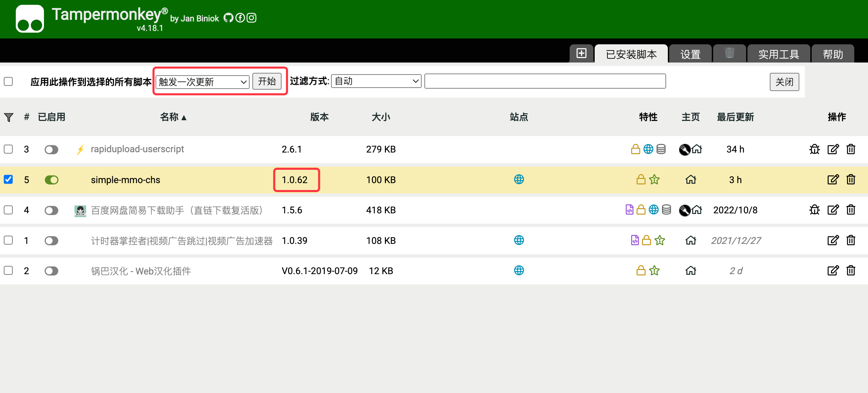Open the 锅巴汉化 - Web汉化插件 script name
Viewport: 868px width, 393px height.
141,271
